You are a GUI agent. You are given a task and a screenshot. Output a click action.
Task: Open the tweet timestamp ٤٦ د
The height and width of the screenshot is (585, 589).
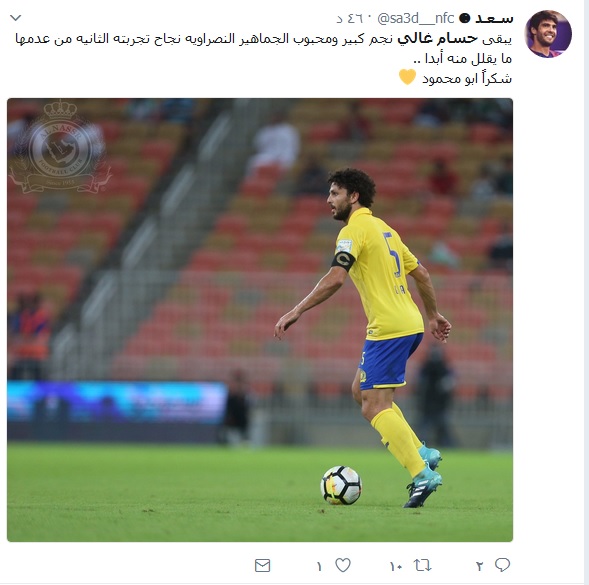tap(351, 18)
